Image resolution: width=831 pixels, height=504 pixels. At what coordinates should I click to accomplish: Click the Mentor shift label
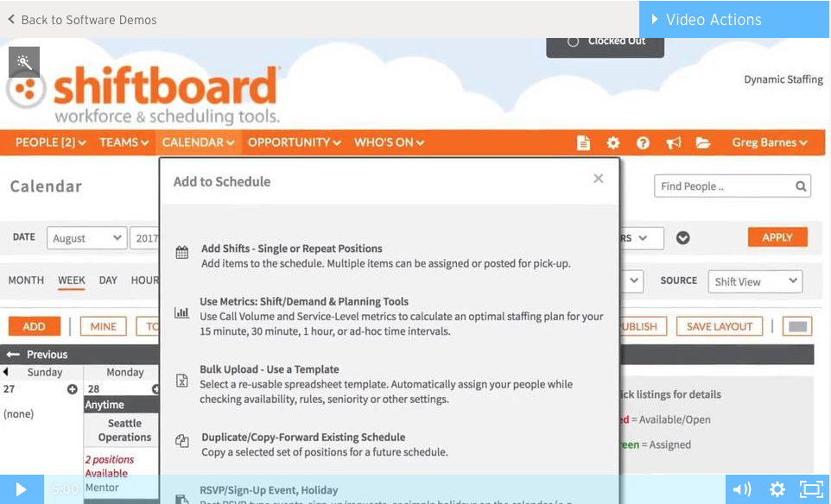point(102,488)
